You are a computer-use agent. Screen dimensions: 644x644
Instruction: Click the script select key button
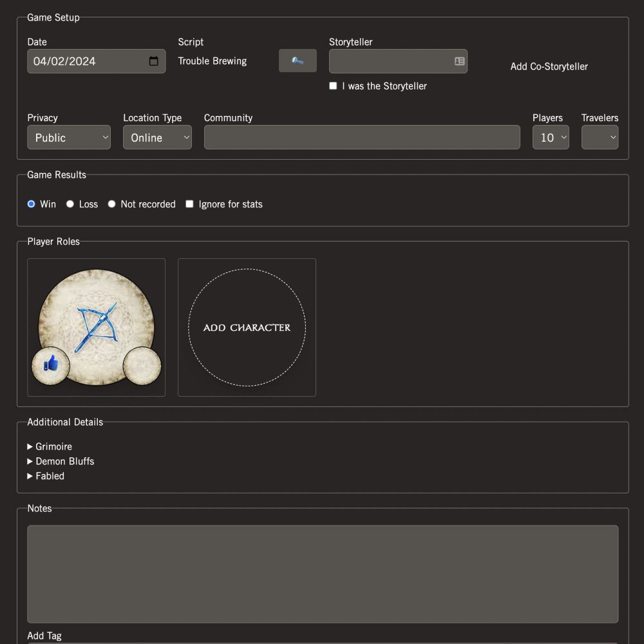point(298,61)
